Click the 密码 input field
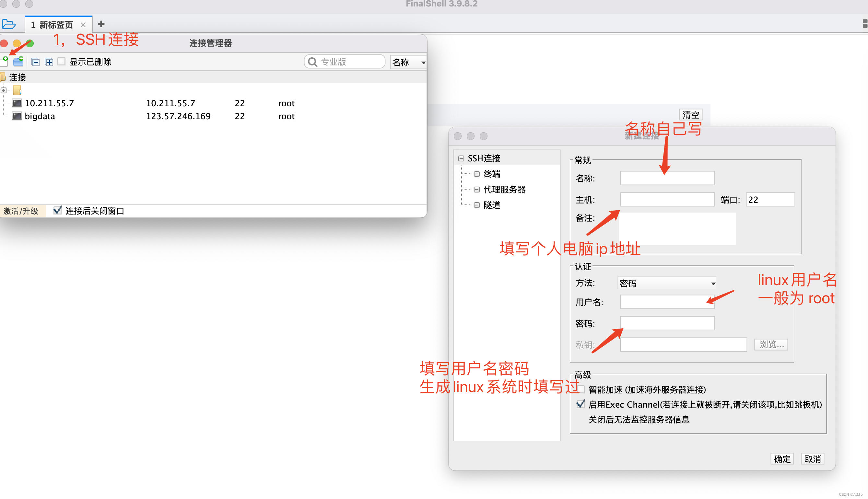The width and height of the screenshot is (868, 499). (667, 323)
